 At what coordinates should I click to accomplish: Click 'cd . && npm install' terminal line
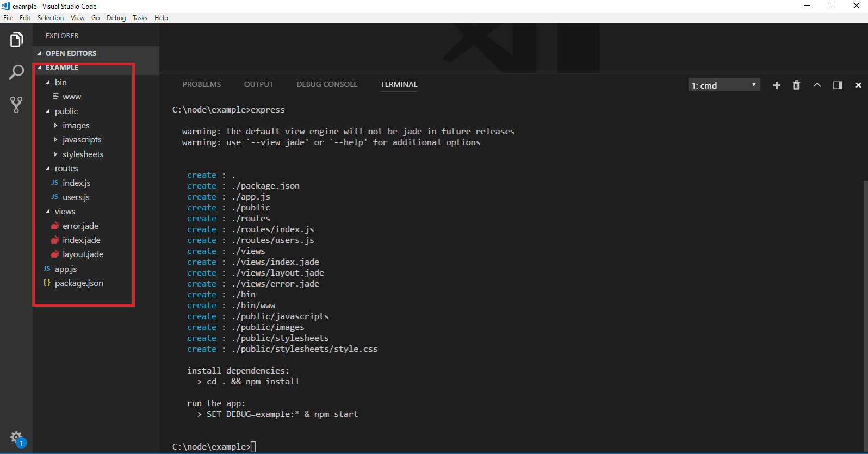point(253,382)
